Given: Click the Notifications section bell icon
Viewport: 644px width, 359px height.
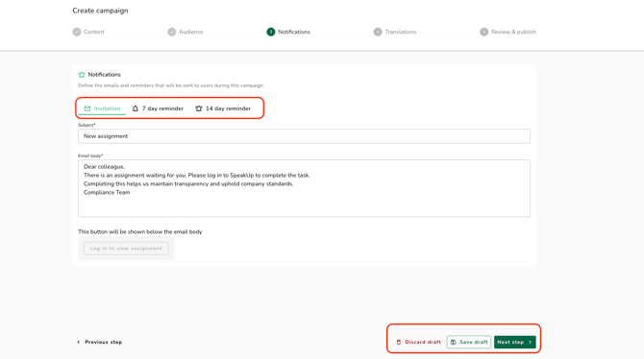Looking at the screenshot, I should tap(82, 75).
